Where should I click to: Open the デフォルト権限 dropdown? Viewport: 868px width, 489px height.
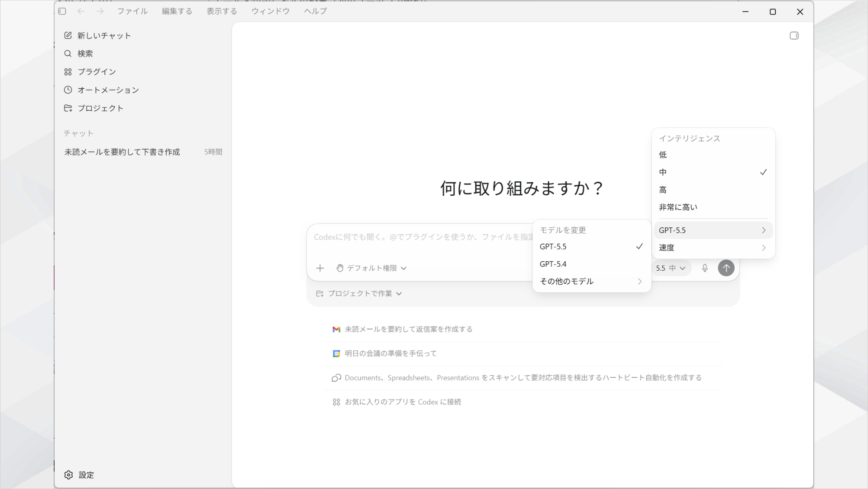(372, 268)
